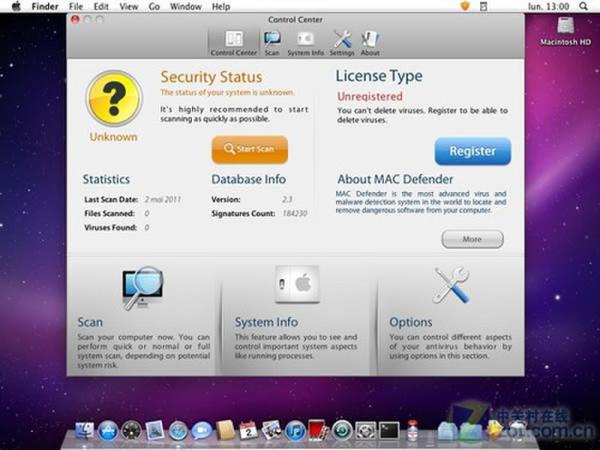Click the License Type heading
The image size is (600, 450).
(x=379, y=76)
